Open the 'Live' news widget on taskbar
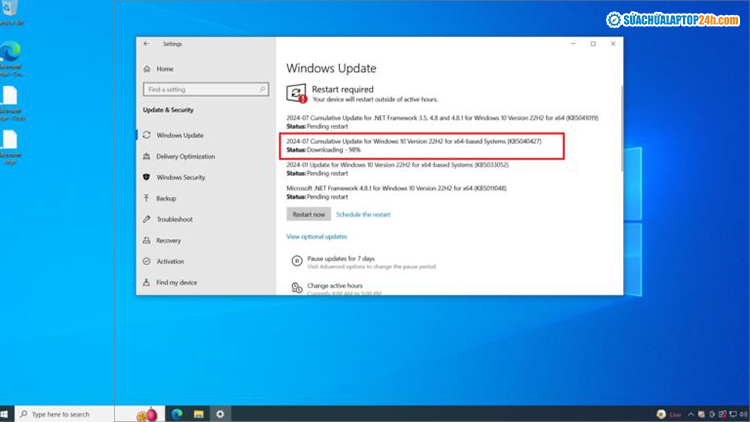 (x=669, y=414)
